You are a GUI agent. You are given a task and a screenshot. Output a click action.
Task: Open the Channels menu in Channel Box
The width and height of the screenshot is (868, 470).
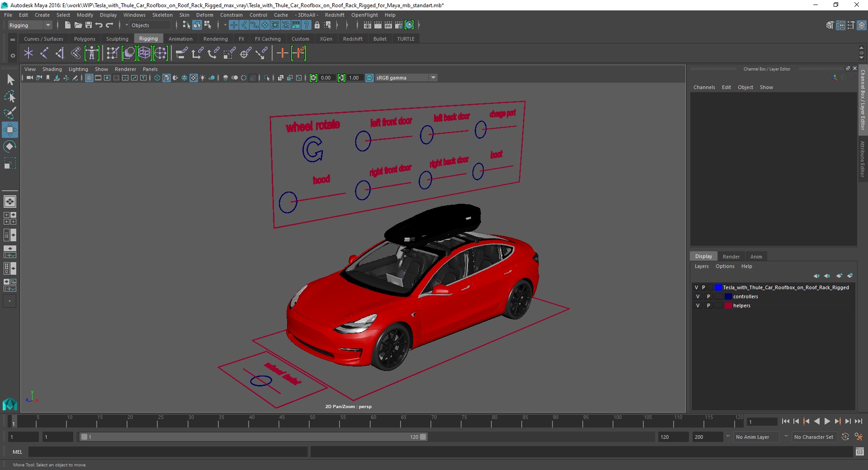click(704, 87)
